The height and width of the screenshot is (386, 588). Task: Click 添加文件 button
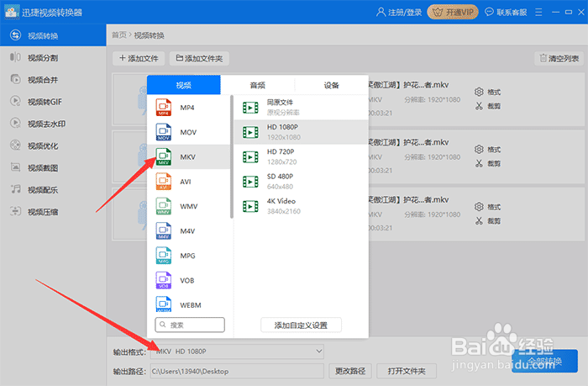(139, 58)
